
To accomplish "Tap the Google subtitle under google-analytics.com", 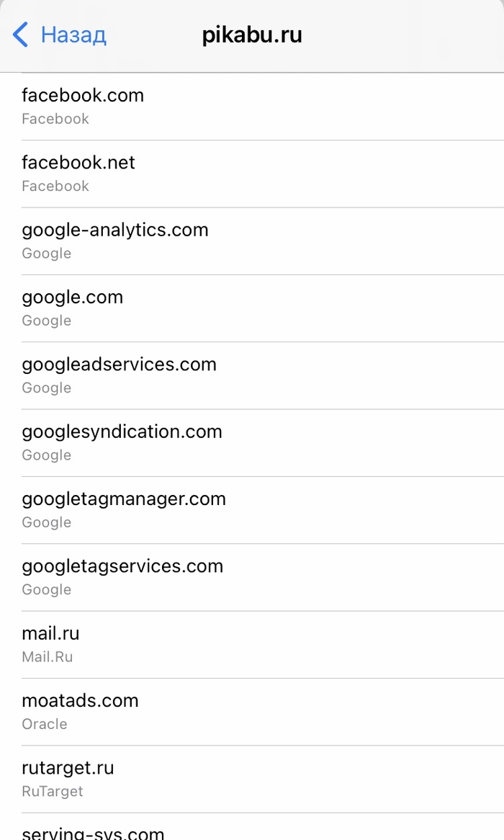I will click(47, 254).
